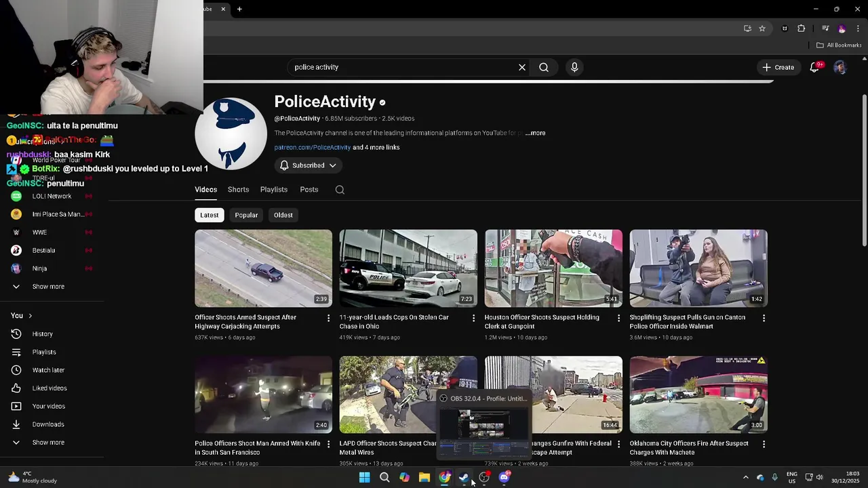Open the 'and 4 more links' link
Viewport: 868px width, 488px height.
tap(376, 148)
